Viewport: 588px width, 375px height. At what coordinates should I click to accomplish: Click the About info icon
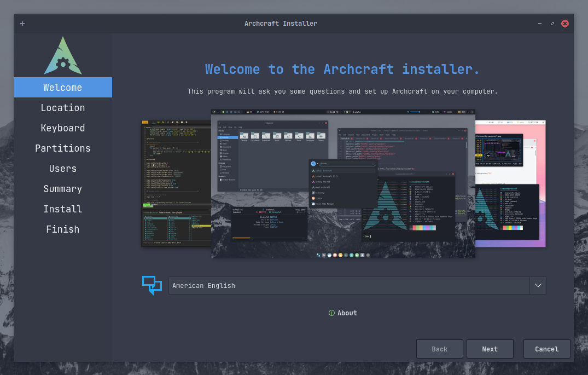point(331,313)
